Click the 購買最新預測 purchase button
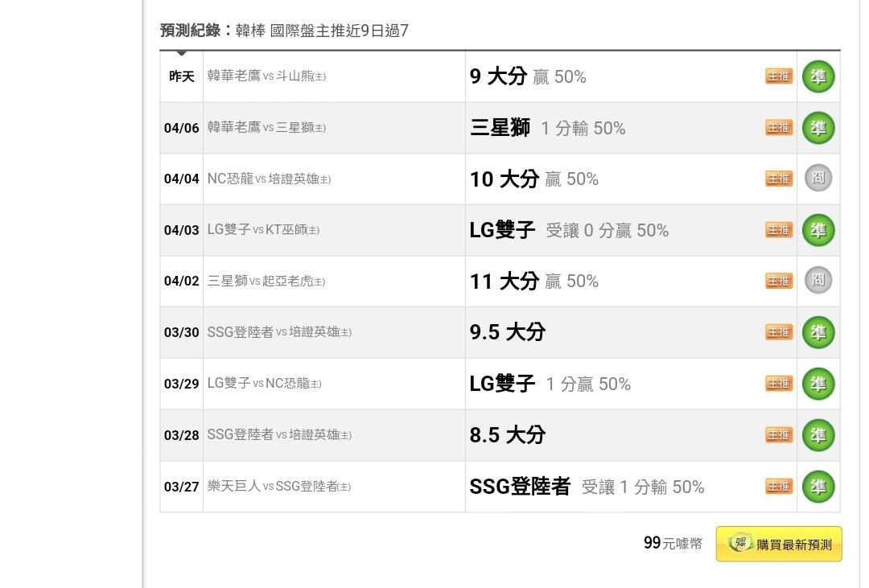Screen dimensions: 869x588 [779, 545]
